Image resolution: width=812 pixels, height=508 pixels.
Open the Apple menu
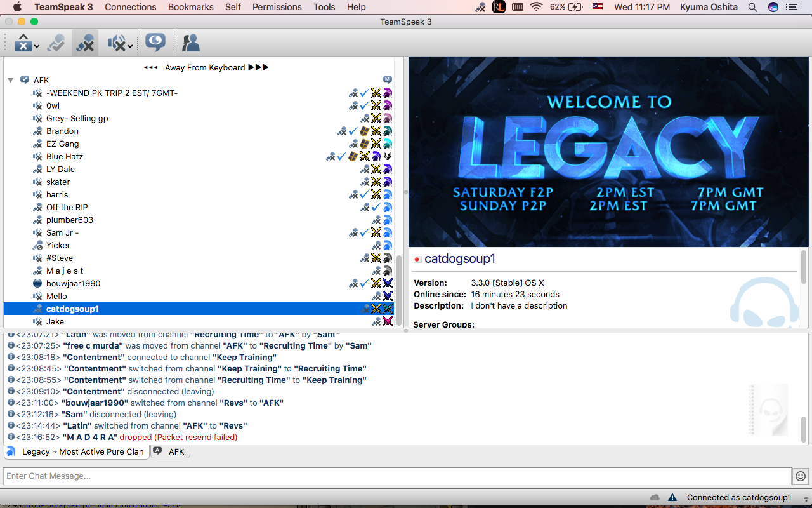pos(17,7)
